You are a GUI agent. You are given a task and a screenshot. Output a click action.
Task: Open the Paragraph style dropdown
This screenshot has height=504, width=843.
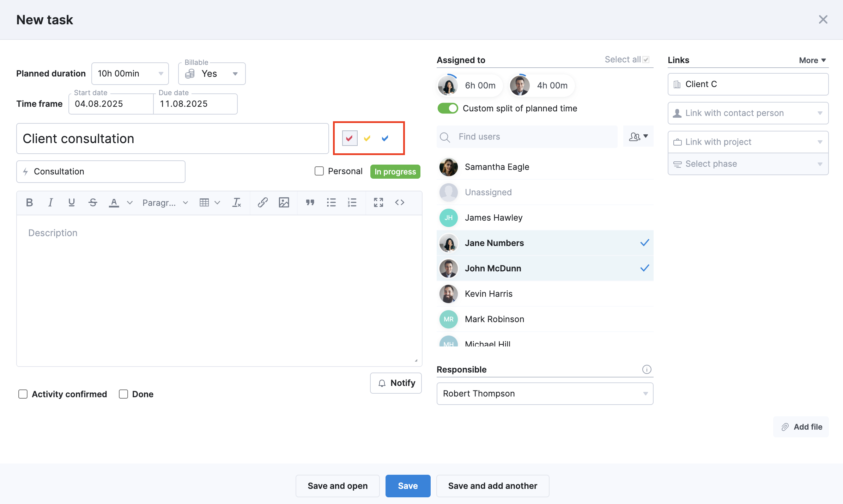165,203
